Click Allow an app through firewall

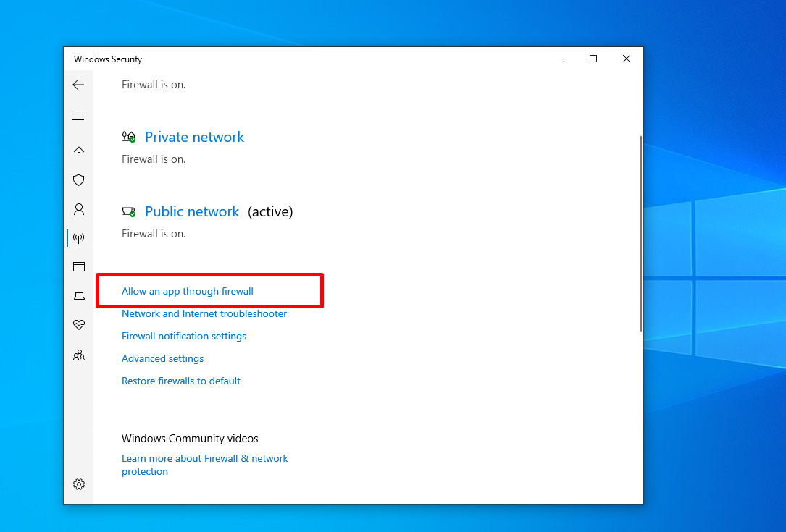pyautogui.click(x=188, y=291)
